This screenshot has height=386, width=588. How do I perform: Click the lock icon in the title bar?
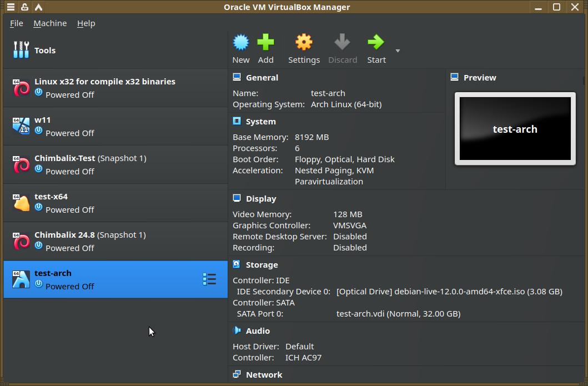point(24,7)
